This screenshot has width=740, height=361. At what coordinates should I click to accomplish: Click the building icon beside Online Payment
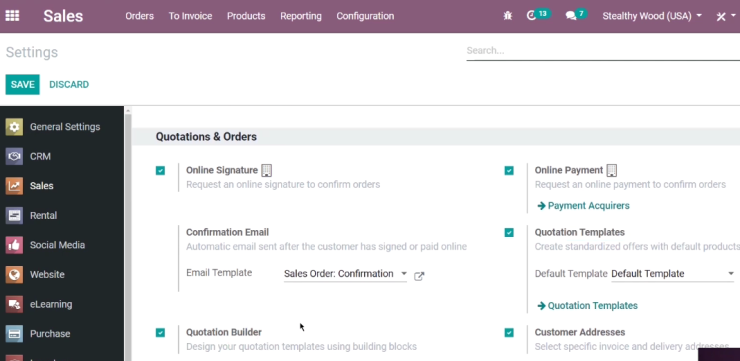[x=612, y=170]
